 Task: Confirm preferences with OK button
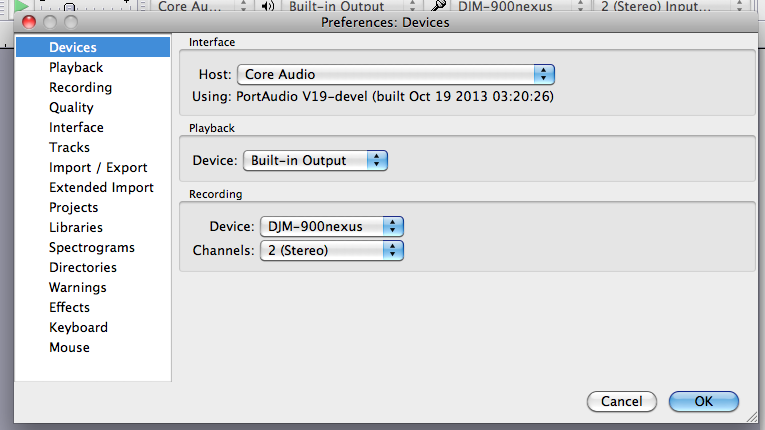703,401
